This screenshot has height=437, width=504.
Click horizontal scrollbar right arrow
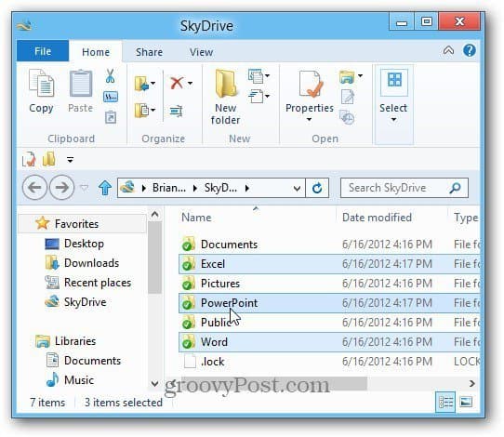pos(471,383)
